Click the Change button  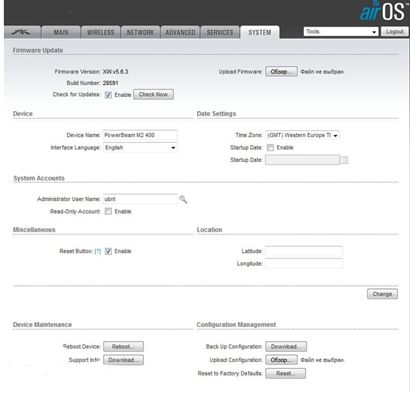382,294
